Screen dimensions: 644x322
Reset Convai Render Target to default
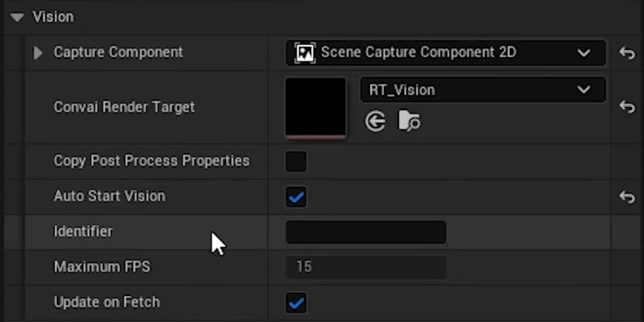[x=627, y=107]
